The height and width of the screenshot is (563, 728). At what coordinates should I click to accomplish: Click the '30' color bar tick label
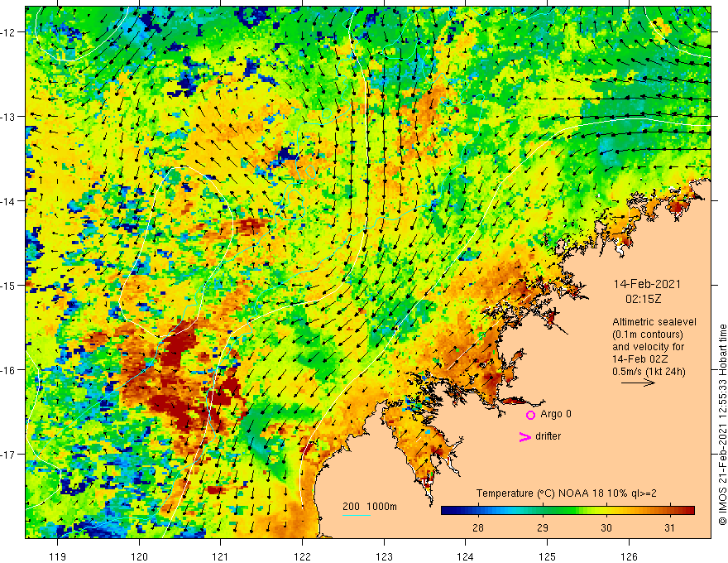click(x=606, y=527)
